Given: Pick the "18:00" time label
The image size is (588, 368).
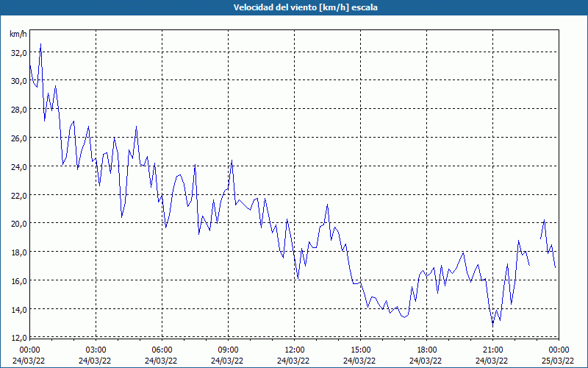Looking at the screenshot, I should tap(426, 350).
